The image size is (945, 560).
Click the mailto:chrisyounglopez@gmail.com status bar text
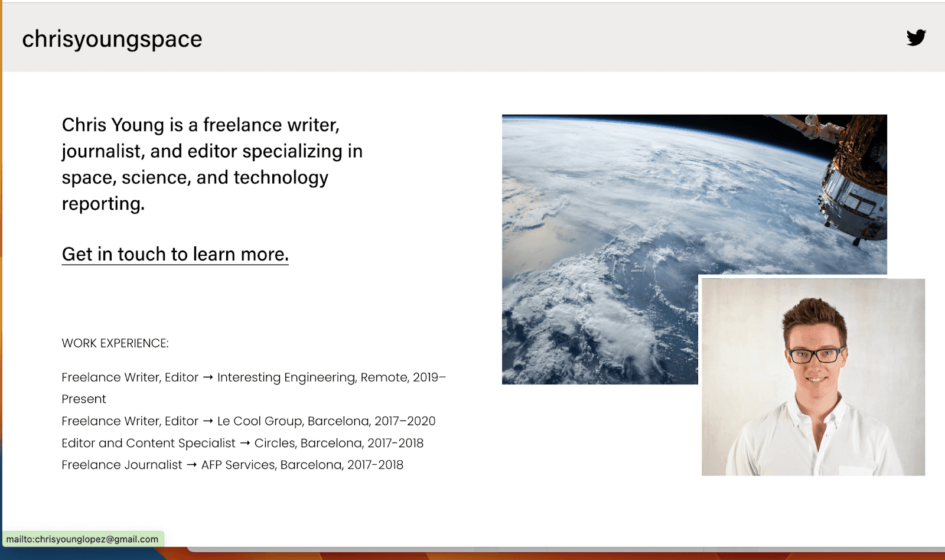[x=83, y=539]
